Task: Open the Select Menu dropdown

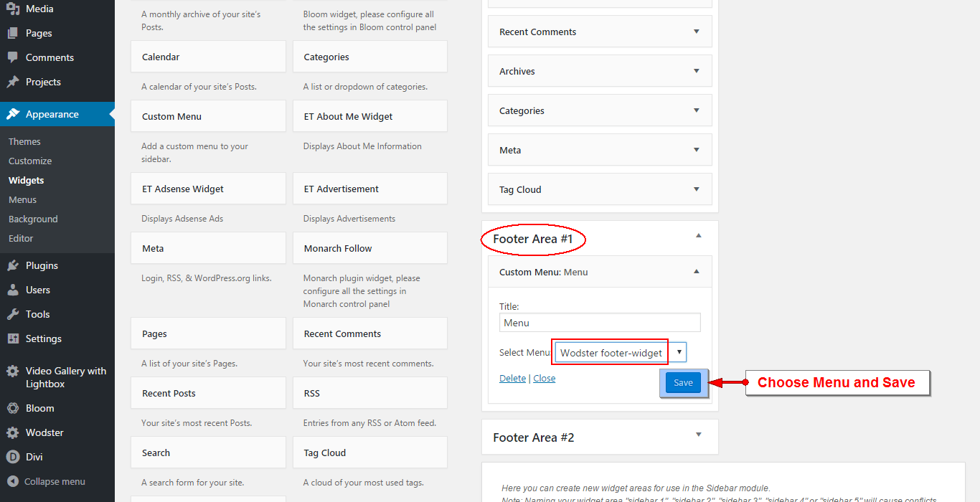Action: click(x=620, y=352)
